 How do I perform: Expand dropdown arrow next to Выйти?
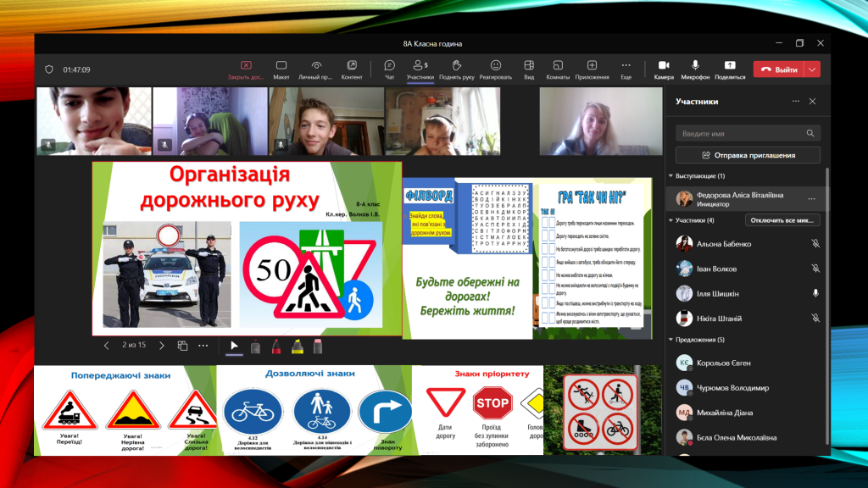pyautogui.click(x=813, y=69)
